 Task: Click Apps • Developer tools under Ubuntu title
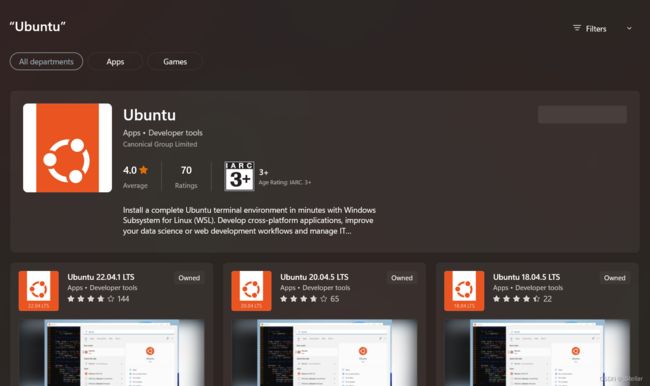[x=162, y=133]
